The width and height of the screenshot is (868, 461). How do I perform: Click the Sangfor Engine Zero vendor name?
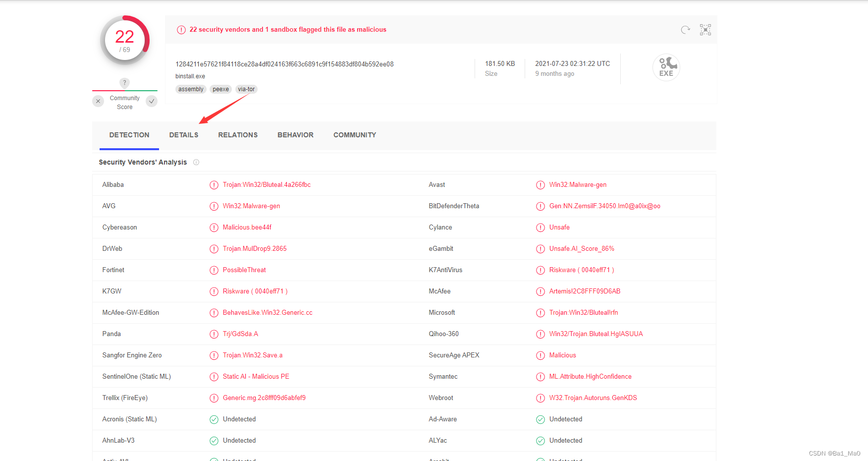[x=132, y=355]
